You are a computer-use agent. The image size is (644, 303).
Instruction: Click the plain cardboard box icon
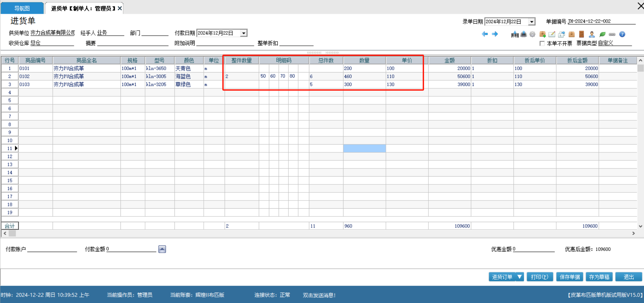(x=571, y=34)
